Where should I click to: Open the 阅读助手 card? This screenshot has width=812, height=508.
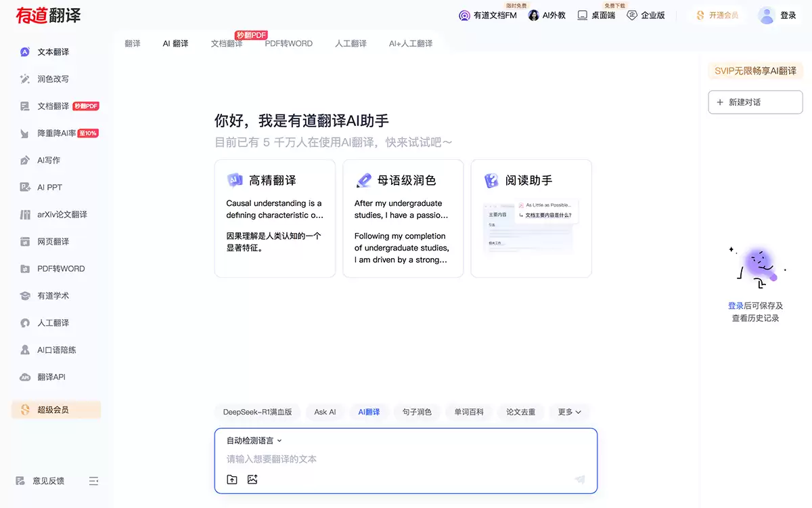click(531, 218)
